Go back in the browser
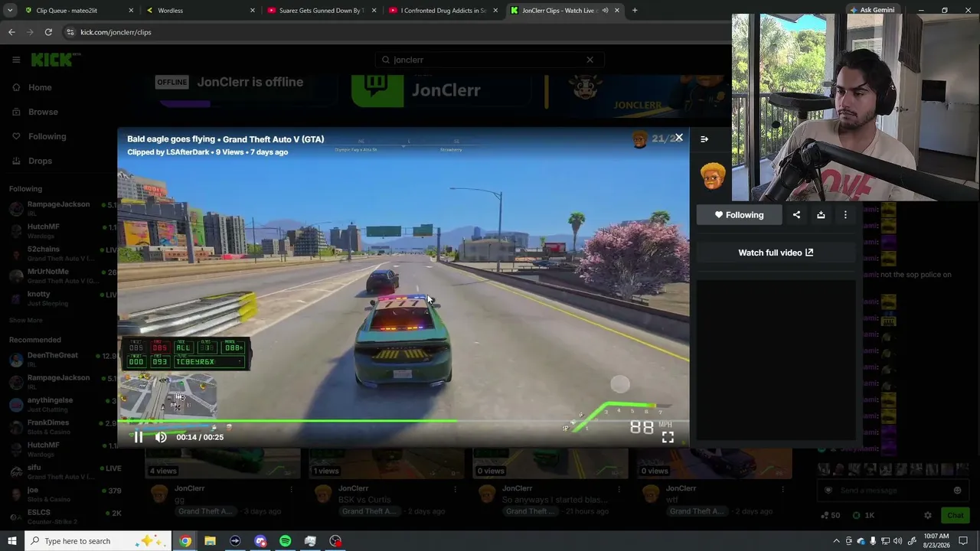 pos(11,32)
